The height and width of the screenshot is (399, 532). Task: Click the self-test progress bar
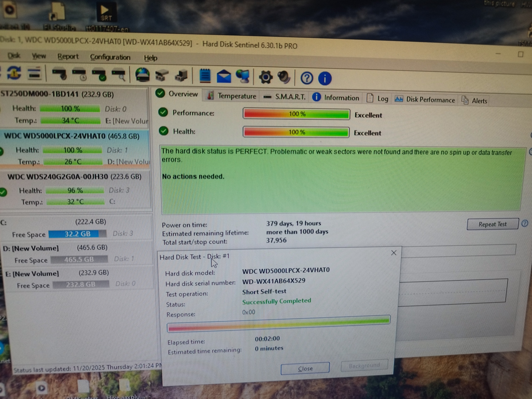click(x=278, y=324)
